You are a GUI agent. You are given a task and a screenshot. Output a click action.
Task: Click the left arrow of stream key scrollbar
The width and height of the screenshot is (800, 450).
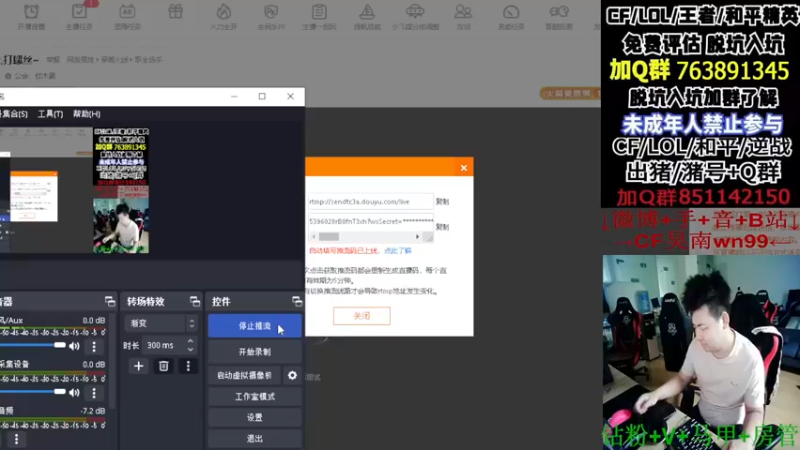pyautogui.click(x=314, y=237)
